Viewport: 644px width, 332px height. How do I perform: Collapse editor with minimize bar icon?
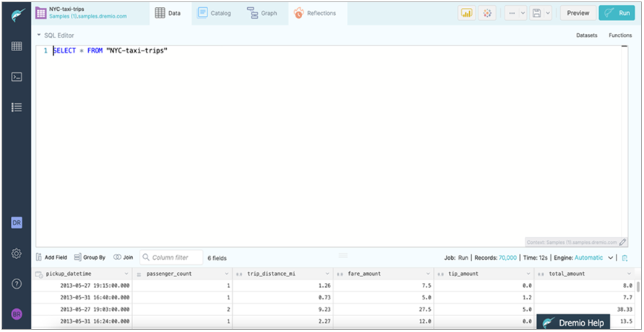pos(624,47)
